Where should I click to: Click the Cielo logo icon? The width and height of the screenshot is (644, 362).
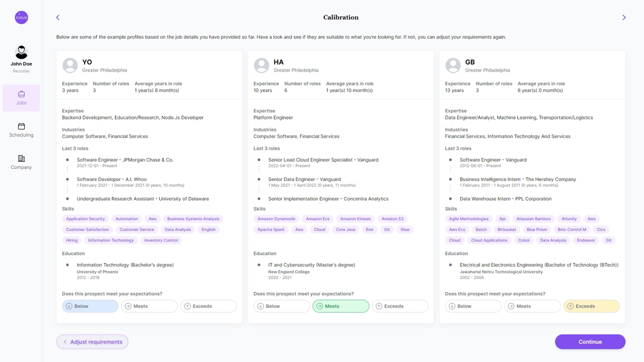[x=21, y=18]
